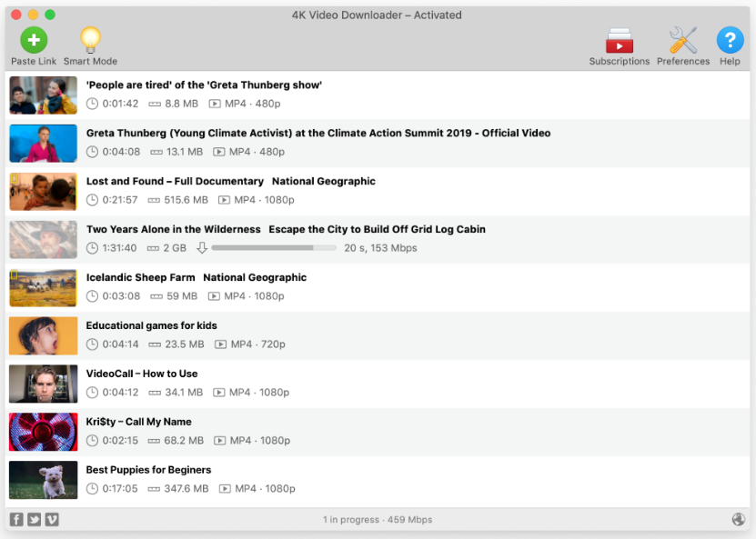This screenshot has height=539, width=756.
Task: Click the size icon beside 68.2 MB
Action: pos(155,441)
